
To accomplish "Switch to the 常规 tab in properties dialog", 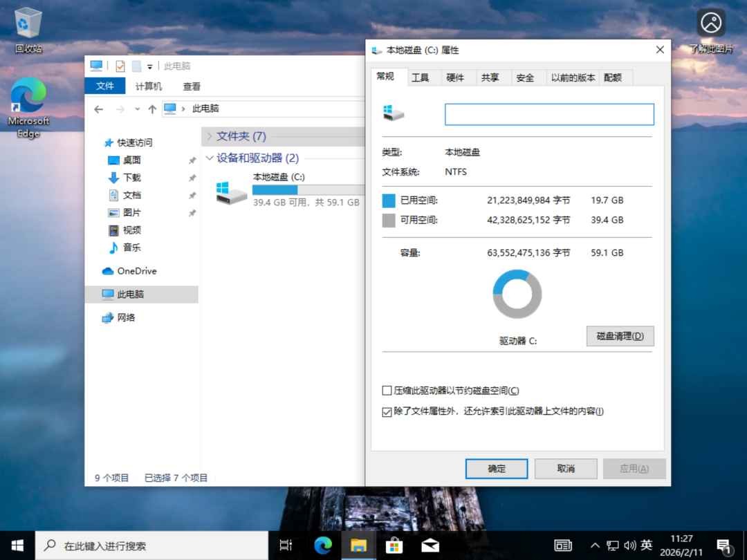I will pyautogui.click(x=385, y=77).
